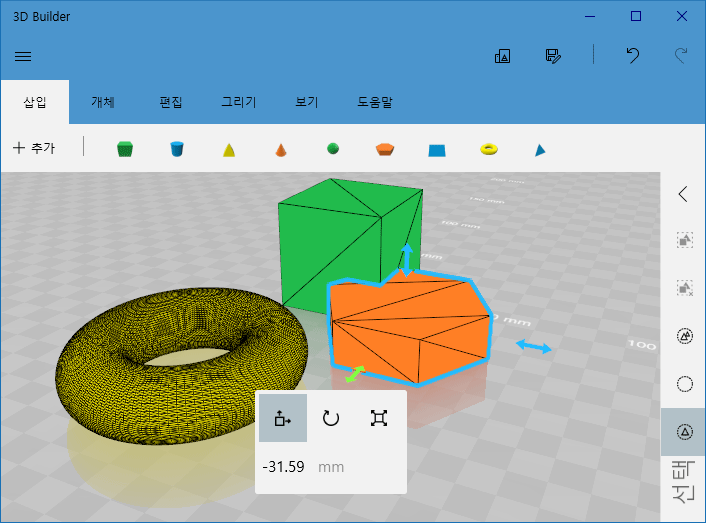
Task: Switch to the 삽입 tab
Action: click(x=35, y=102)
